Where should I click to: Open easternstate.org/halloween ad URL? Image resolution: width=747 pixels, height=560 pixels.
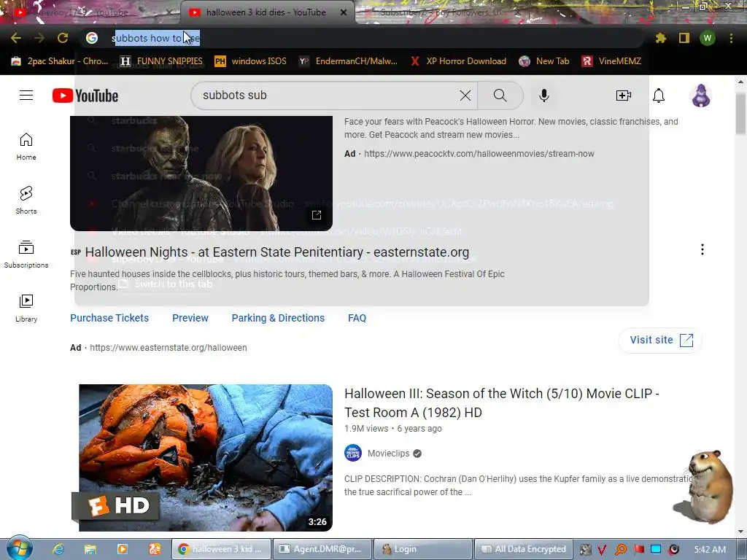pyautogui.click(x=169, y=348)
